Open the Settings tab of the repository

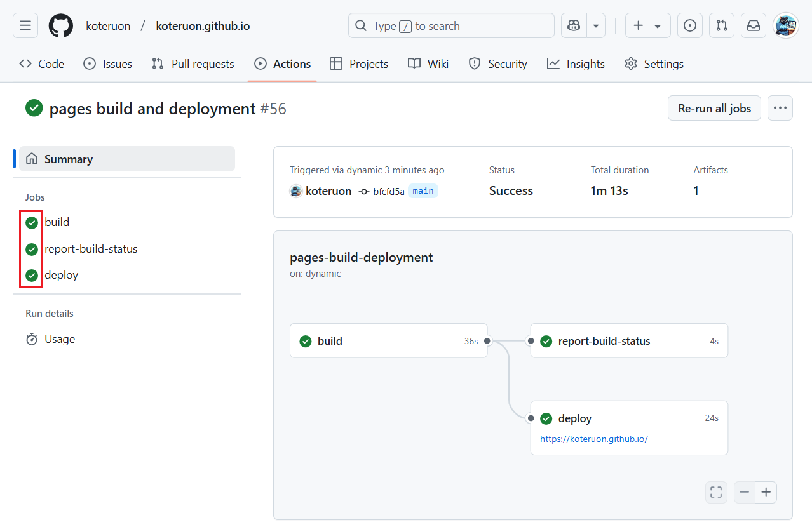654,63
